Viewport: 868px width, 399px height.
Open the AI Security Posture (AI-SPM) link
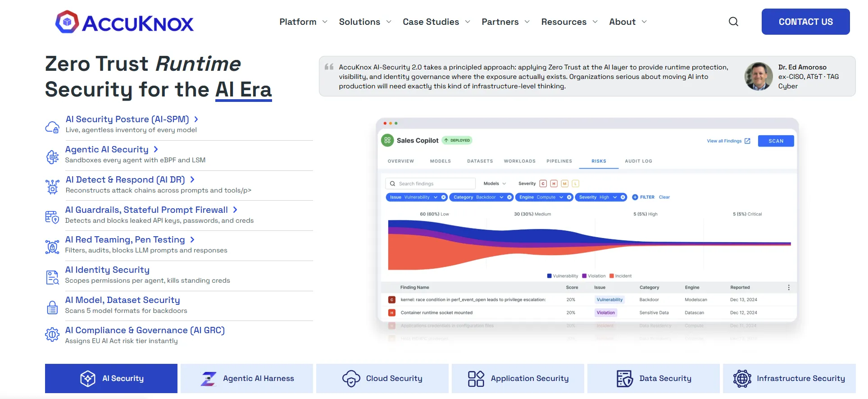click(132, 119)
